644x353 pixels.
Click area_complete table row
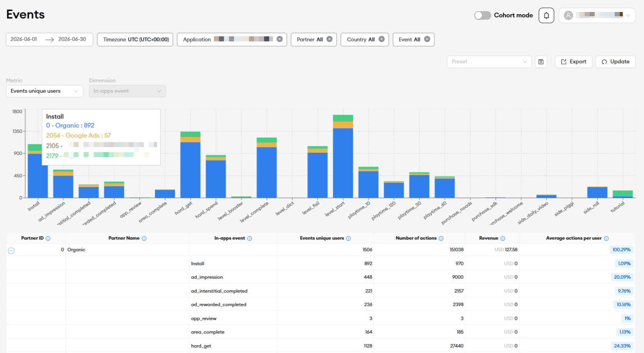click(x=320, y=332)
